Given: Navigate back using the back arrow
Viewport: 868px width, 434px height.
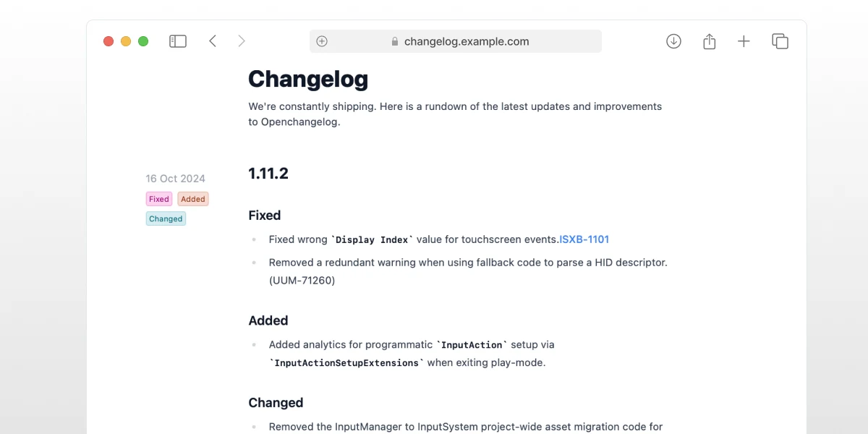Looking at the screenshot, I should point(213,41).
